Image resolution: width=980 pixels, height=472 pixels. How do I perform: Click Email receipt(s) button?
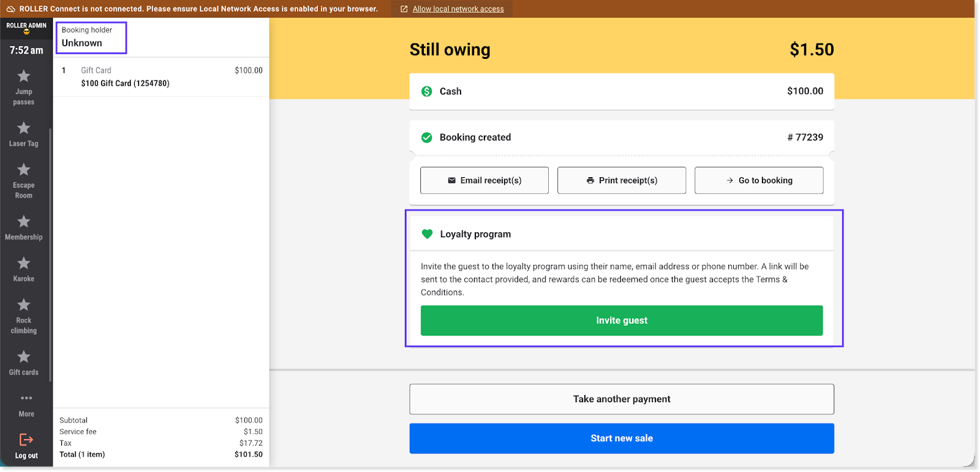point(484,180)
